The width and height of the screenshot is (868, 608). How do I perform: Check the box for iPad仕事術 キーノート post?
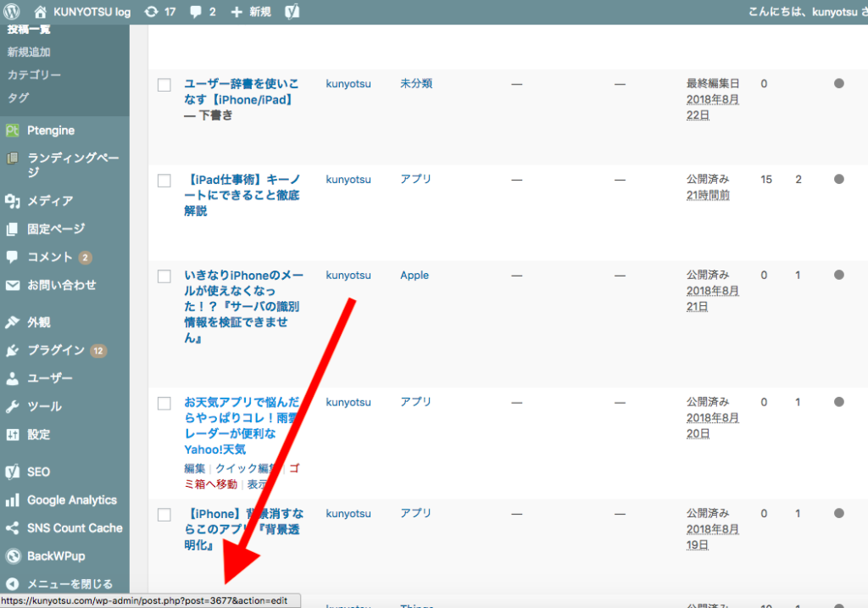pos(164,181)
